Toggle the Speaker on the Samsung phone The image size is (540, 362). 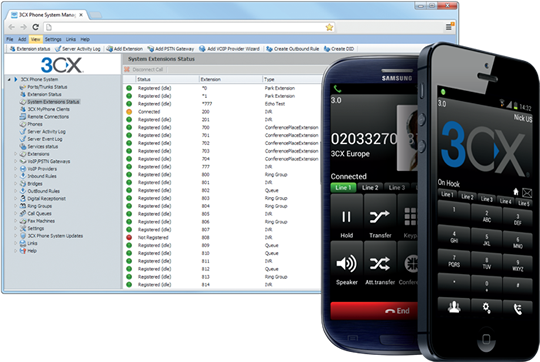pos(346,265)
